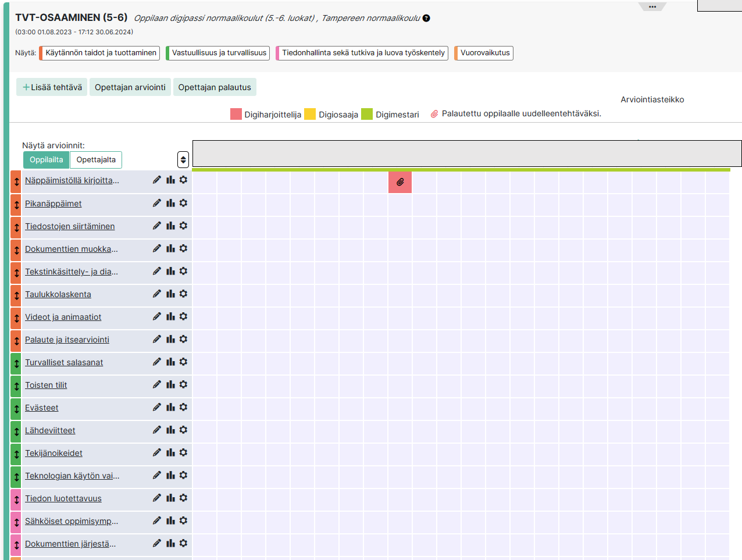Open gear settings for Videot ja animaatiot
This screenshot has width=742, height=560.
click(x=183, y=316)
